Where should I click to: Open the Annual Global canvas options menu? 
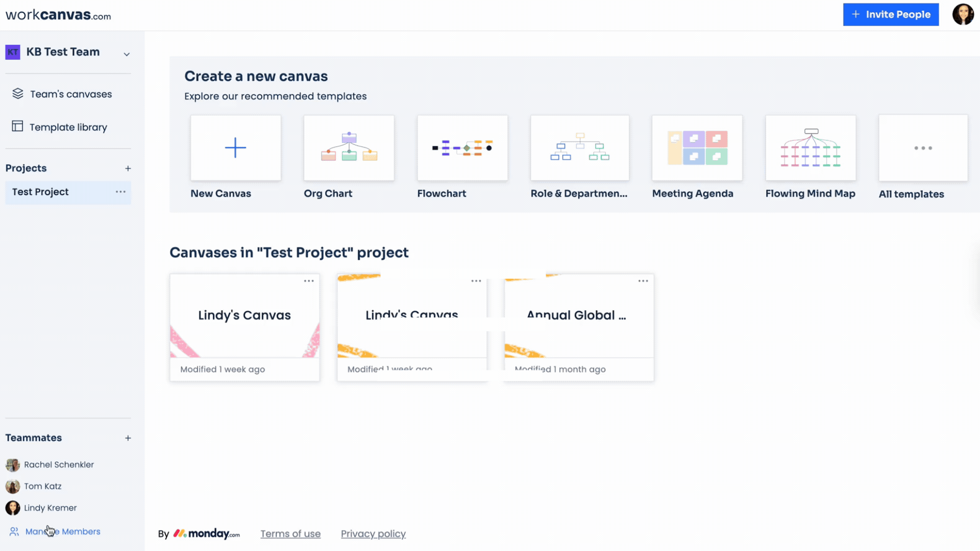point(643,281)
